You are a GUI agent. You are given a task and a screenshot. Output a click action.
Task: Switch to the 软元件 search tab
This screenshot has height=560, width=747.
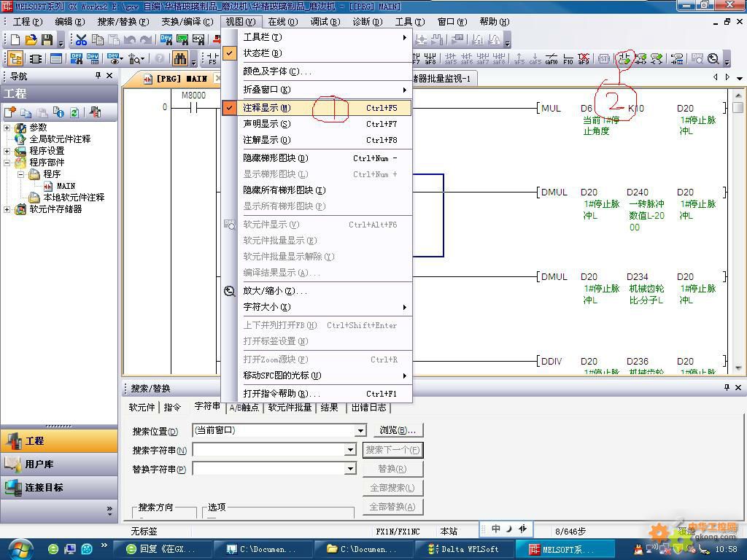tap(142, 408)
